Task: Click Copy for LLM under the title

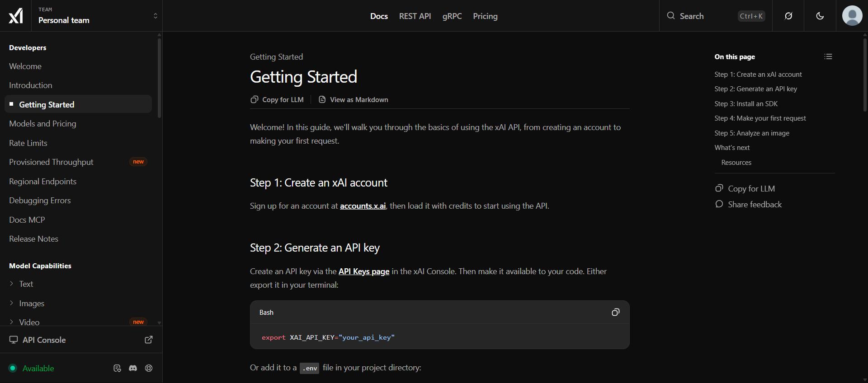Action: point(277,100)
